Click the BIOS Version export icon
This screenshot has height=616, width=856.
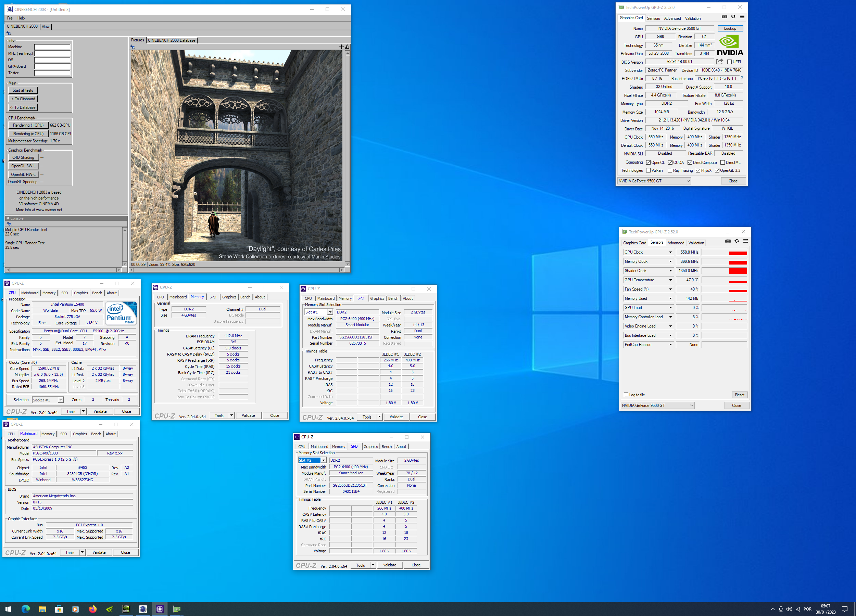click(x=719, y=62)
